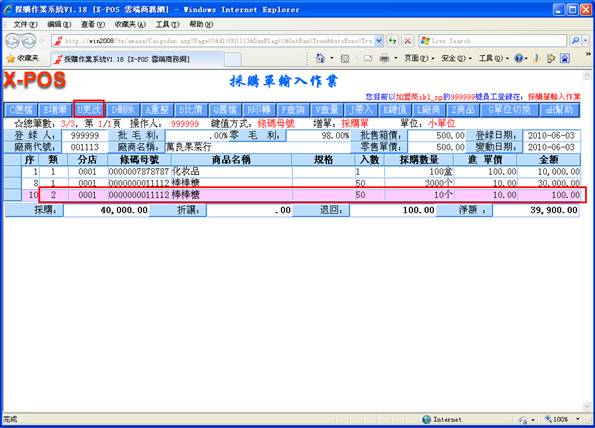This screenshot has width=595, height=428.
Task: Open the 查看 view menu
Action: coord(93,24)
